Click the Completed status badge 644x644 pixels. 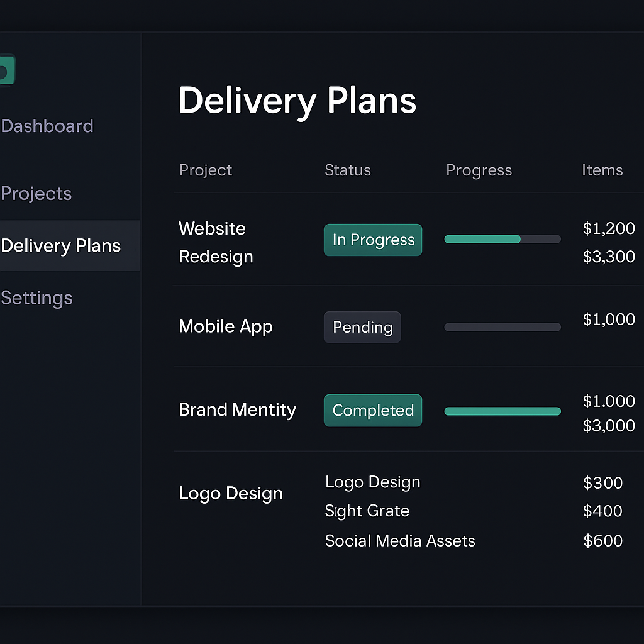(373, 410)
